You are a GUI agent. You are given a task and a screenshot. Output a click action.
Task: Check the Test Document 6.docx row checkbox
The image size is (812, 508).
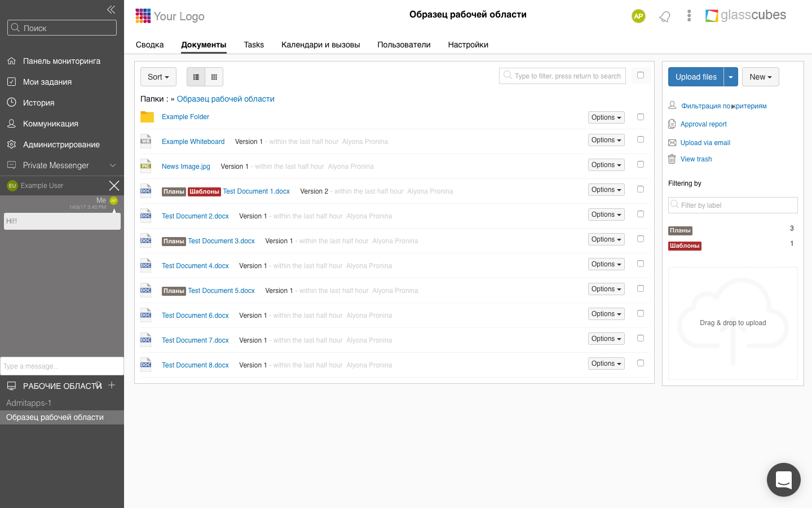click(x=641, y=313)
